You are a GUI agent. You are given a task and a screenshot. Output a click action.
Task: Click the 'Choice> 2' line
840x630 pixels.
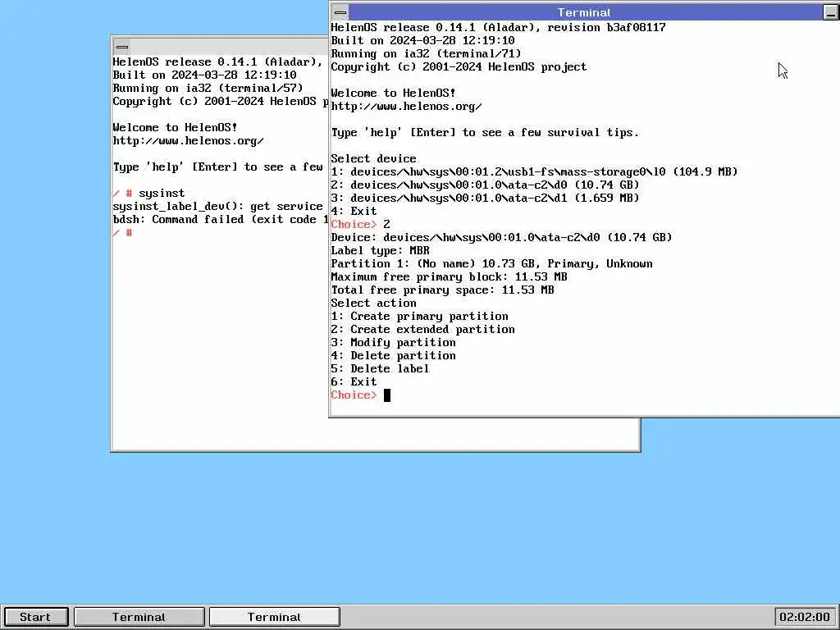pyautogui.click(x=361, y=224)
